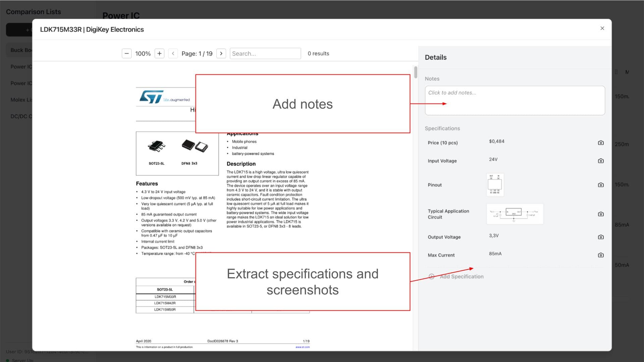Capture screenshot for Pinout specification
This screenshot has height=362, width=644.
coord(601,185)
